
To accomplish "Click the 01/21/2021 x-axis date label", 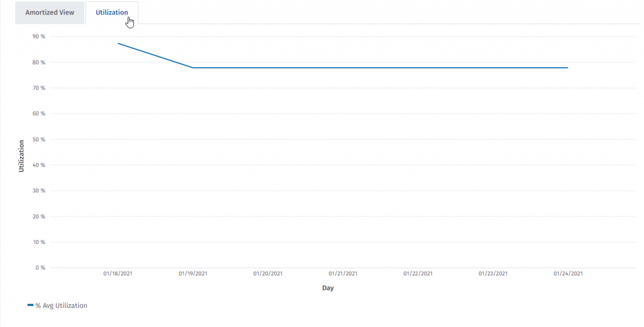I will (343, 274).
